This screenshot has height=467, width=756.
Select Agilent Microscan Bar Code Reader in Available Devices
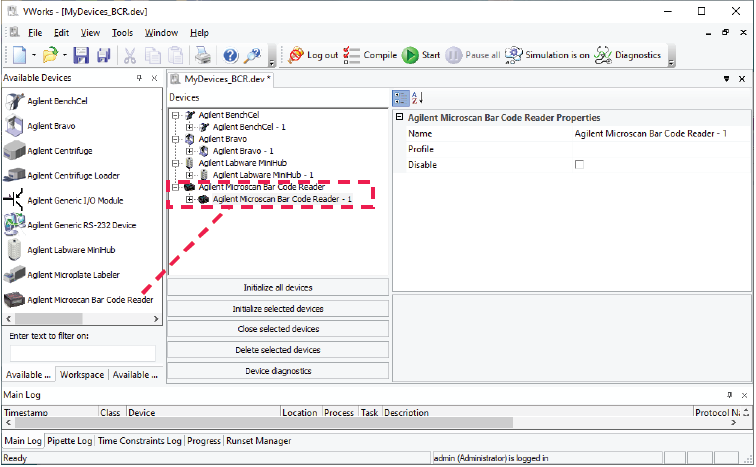[90, 300]
